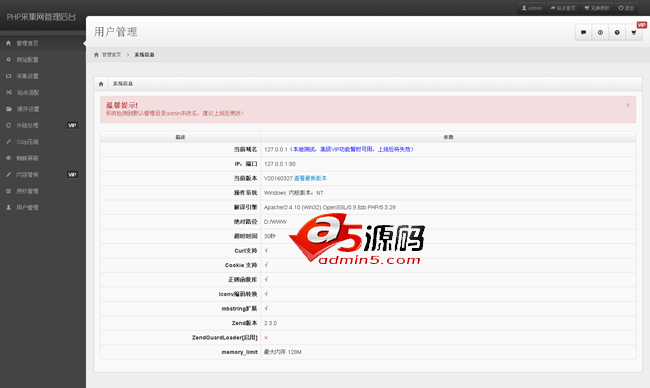The width and height of the screenshot is (650, 388).
Task: Click the clock icon button in header
Action: [x=600, y=32]
